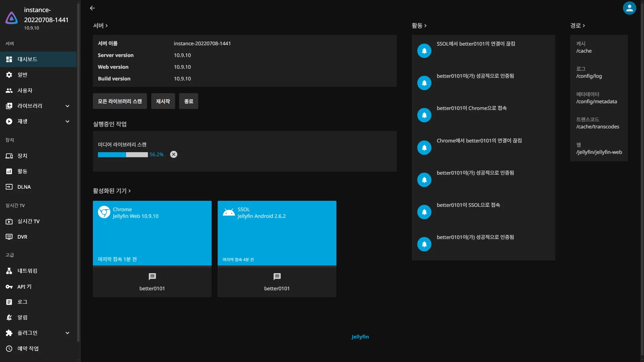Click the Jellyfin link at the bottom
The image size is (644, 362).
pos(360,337)
